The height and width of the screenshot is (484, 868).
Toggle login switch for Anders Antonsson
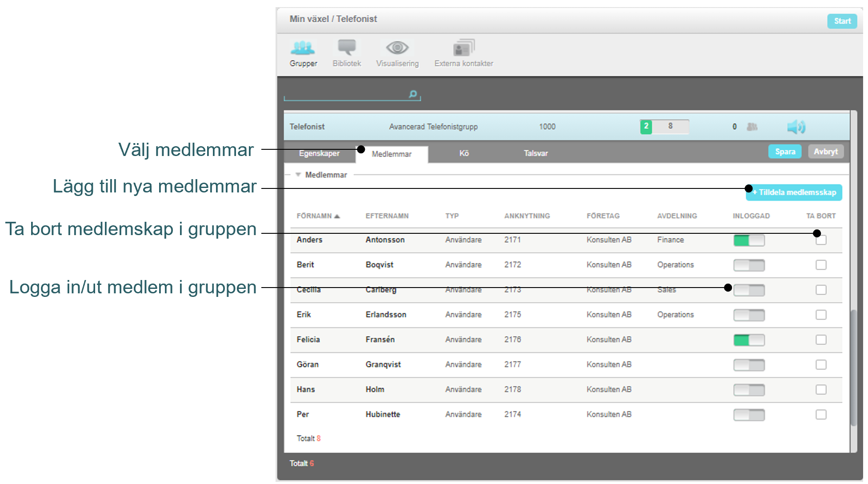click(749, 240)
